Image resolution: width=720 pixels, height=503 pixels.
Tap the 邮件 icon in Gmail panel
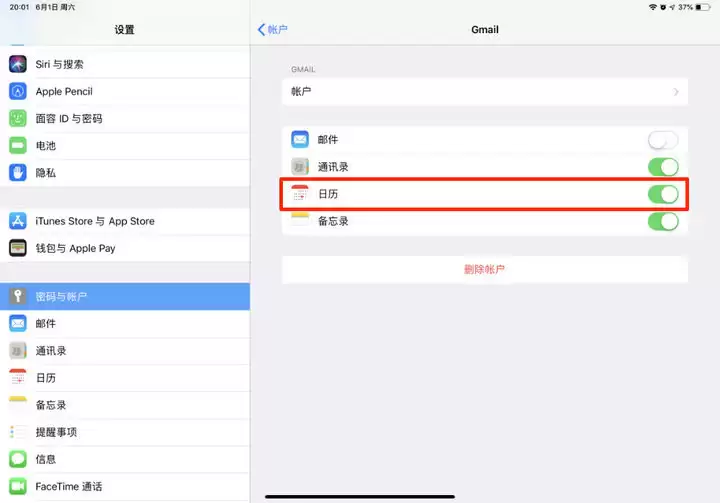click(300, 139)
